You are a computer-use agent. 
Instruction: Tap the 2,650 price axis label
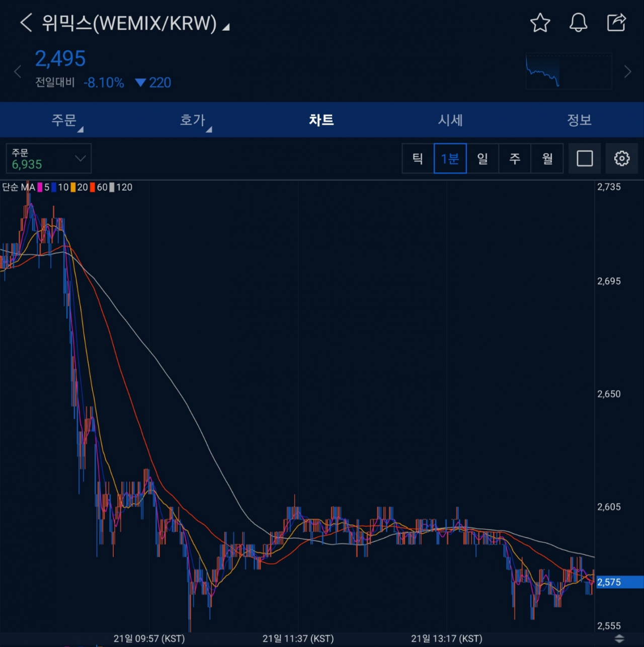pyautogui.click(x=609, y=393)
